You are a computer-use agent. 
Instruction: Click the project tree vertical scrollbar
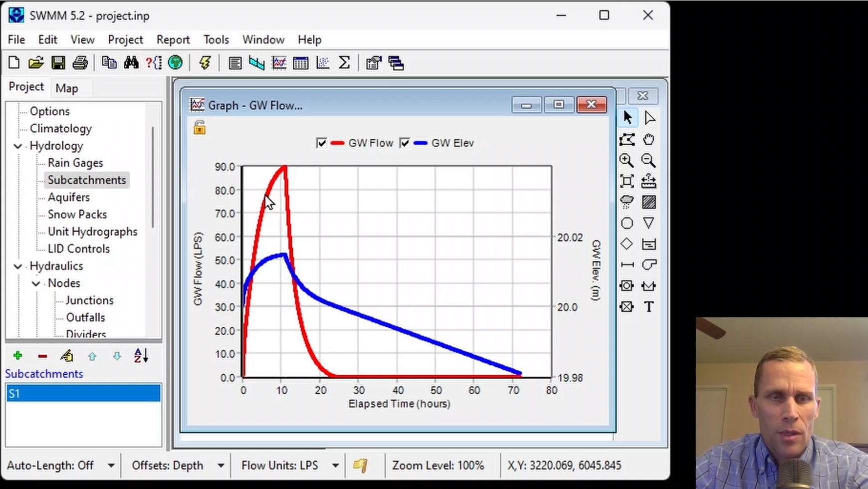[x=153, y=177]
